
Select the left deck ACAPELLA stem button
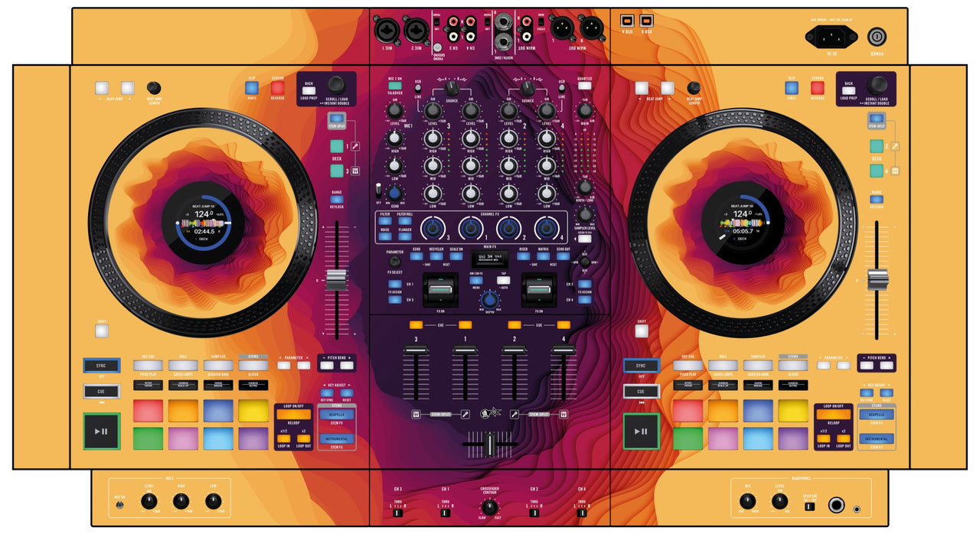(x=336, y=414)
